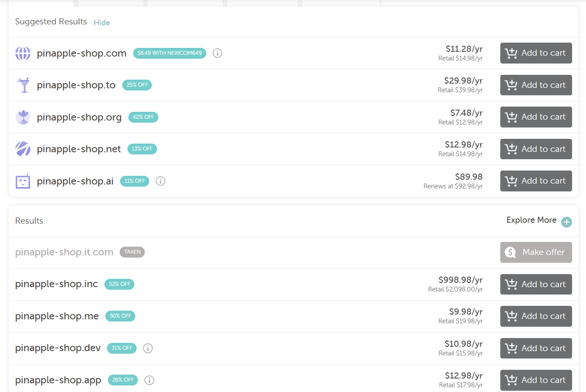Screen dimensions: 586x392
Task: Add pinapple-shop.ai to cart
Action: coord(536,181)
